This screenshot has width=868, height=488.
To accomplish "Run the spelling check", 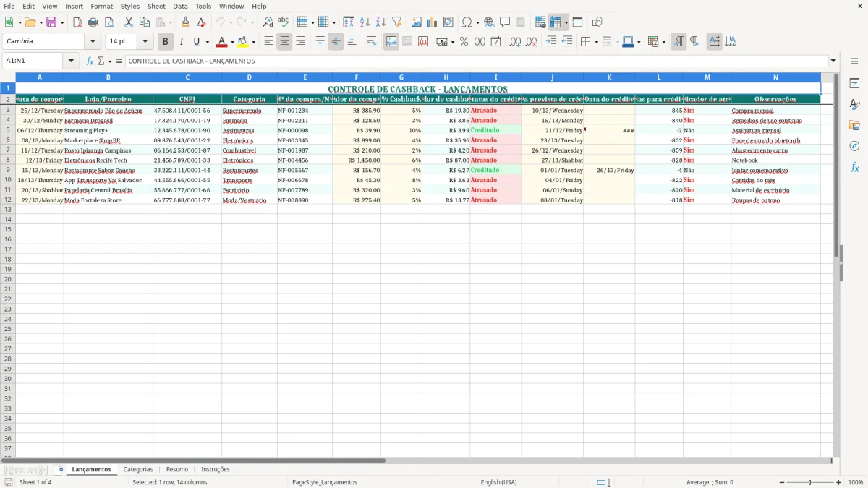I will click(284, 22).
